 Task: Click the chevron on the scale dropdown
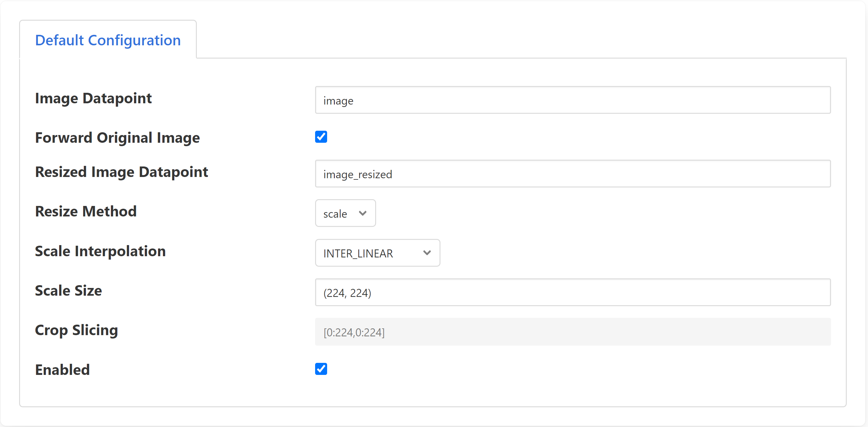click(x=362, y=213)
